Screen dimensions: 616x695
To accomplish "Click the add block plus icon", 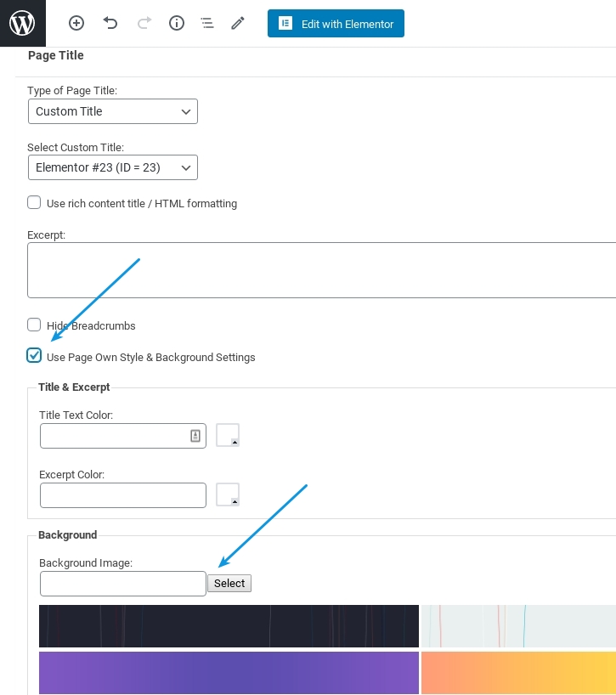I will point(76,24).
